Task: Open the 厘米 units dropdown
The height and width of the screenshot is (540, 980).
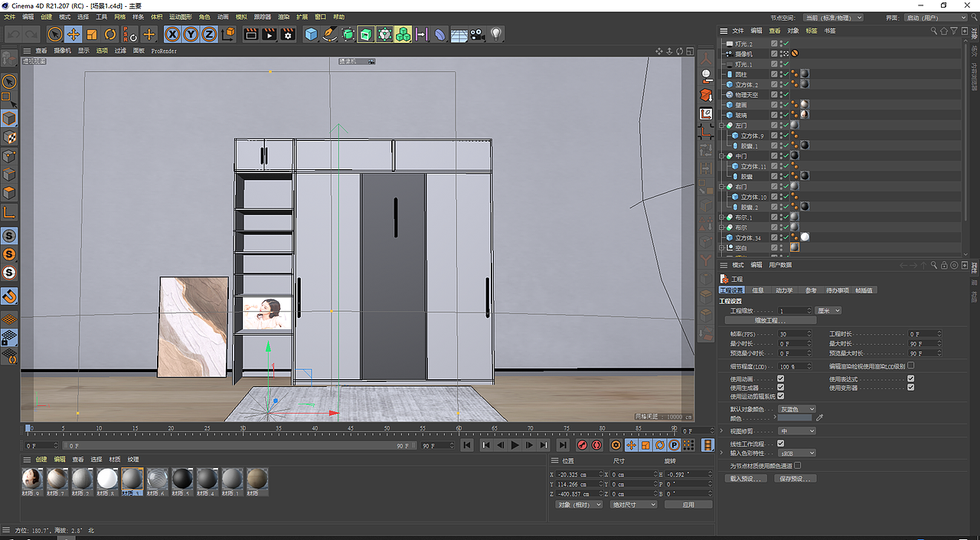Action: (829, 310)
